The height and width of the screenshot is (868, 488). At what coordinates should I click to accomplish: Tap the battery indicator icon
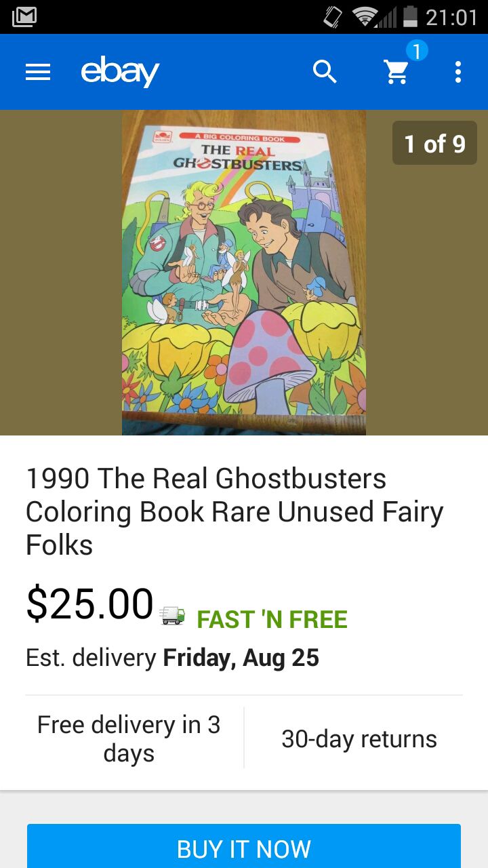pyautogui.click(x=410, y=16)
